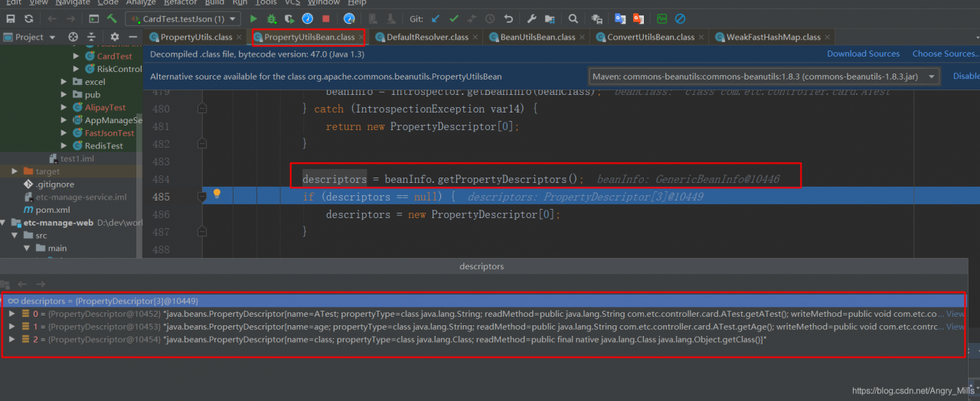
Task: Start debugging with the green bug icon
Action: click(272, 18)
